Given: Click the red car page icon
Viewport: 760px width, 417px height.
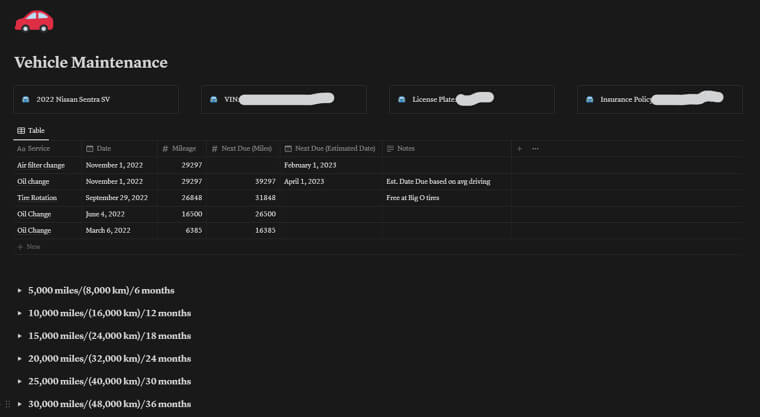Looking at the screenshot, I should click(34, 21).
